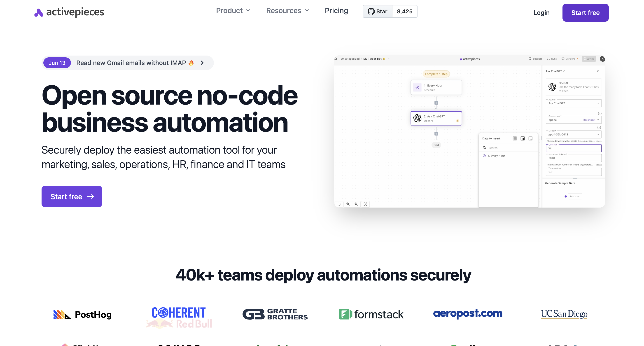The image size is (644, 346).
Task: Click the zoom in control icon
Action: [356, 203]
